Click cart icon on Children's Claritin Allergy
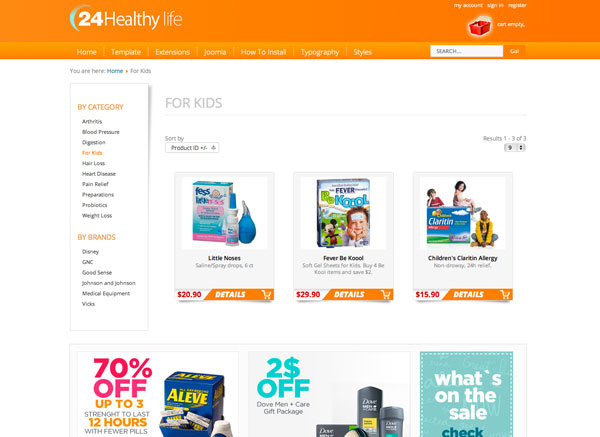Image resolution: width=600 pixels, height=437 pixels. tap(505, 294)
